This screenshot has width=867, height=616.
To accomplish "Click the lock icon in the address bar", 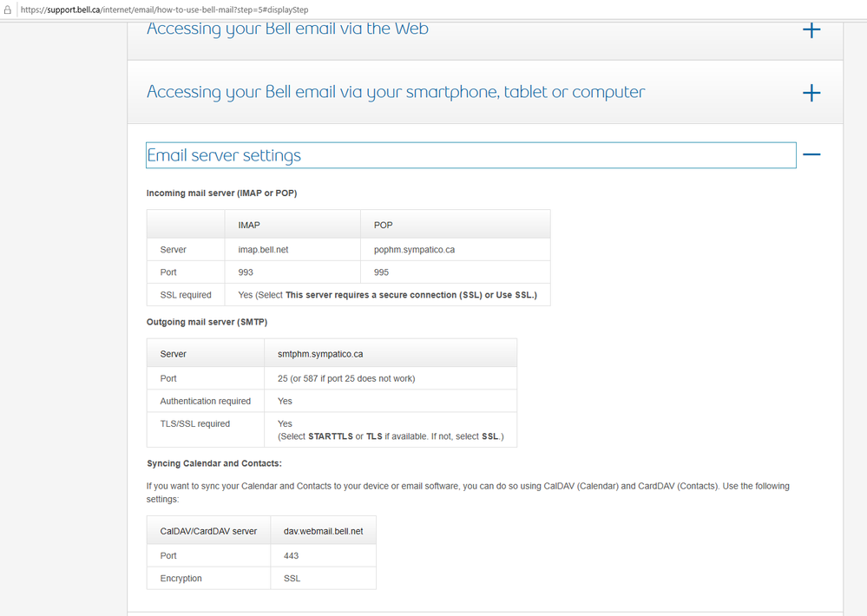I will 7,9.
